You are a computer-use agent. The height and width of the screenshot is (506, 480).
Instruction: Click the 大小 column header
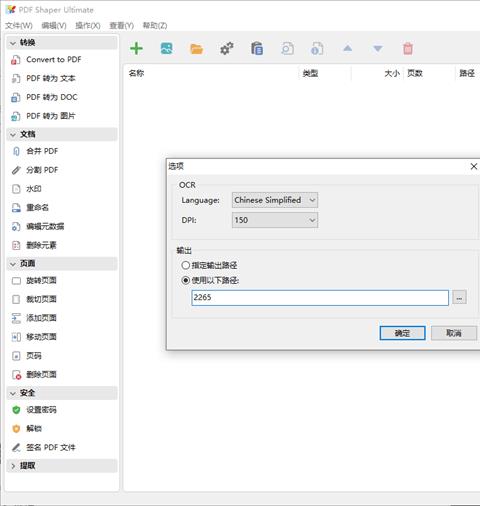coord(392,73)
